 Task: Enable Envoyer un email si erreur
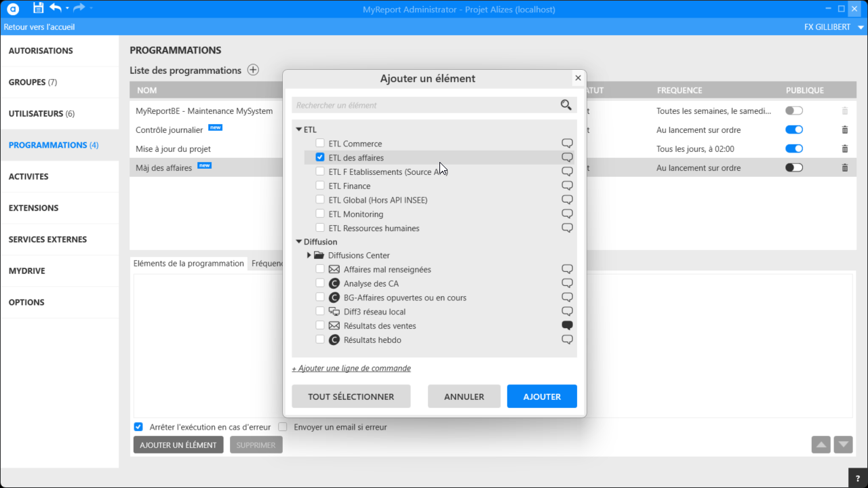283,427
